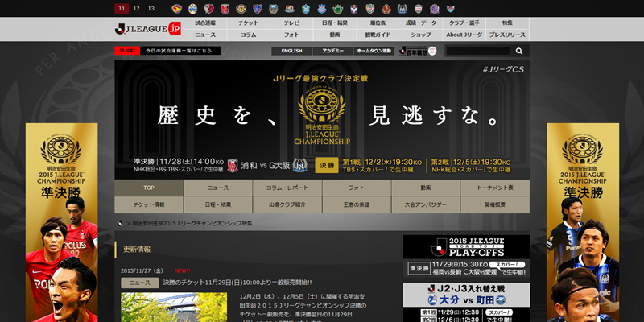The width and height of the screenshot is (644, 322).
Task: Click the last club crest in top bar
Action: (522, 9)
